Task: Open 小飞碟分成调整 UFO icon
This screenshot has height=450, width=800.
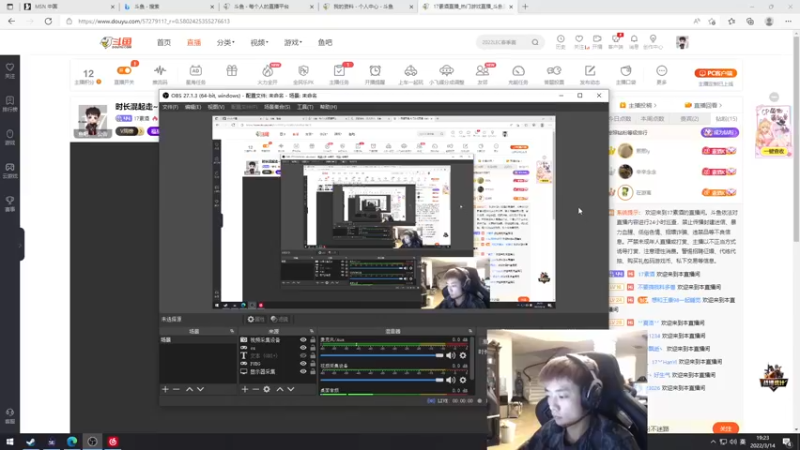Action: coord(446,70)
